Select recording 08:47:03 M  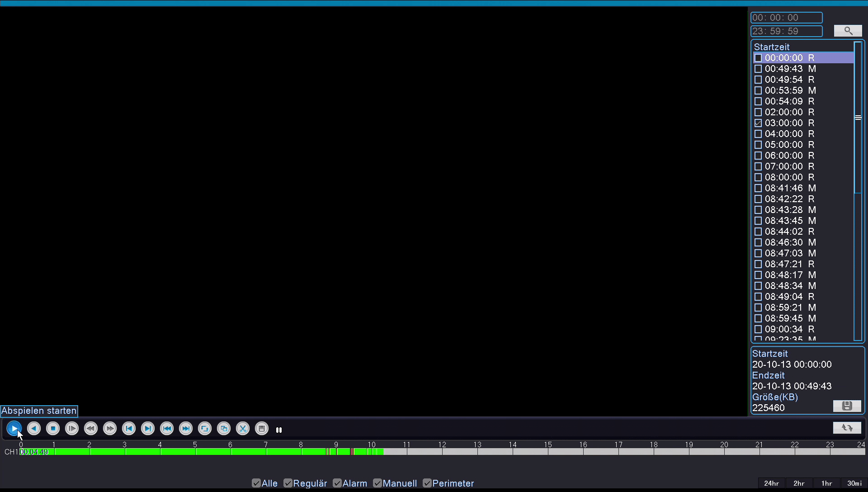click(803, 253)
